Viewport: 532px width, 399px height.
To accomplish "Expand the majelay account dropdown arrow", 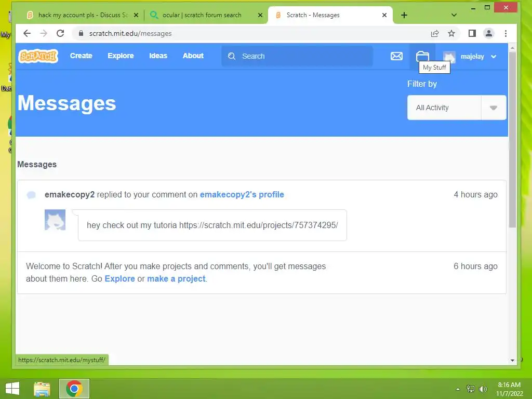I will click(x=494, y=57).
